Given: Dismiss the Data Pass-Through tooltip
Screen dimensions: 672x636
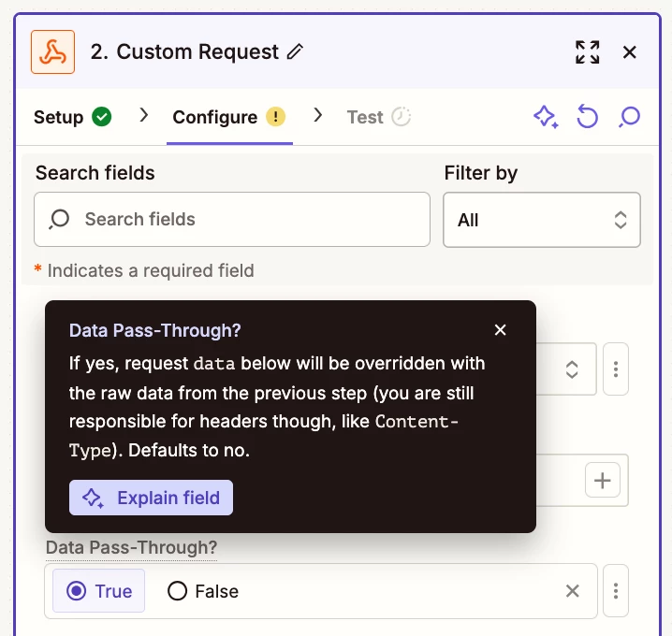Looking at the screenshot, I should click(x=500, y=330).
